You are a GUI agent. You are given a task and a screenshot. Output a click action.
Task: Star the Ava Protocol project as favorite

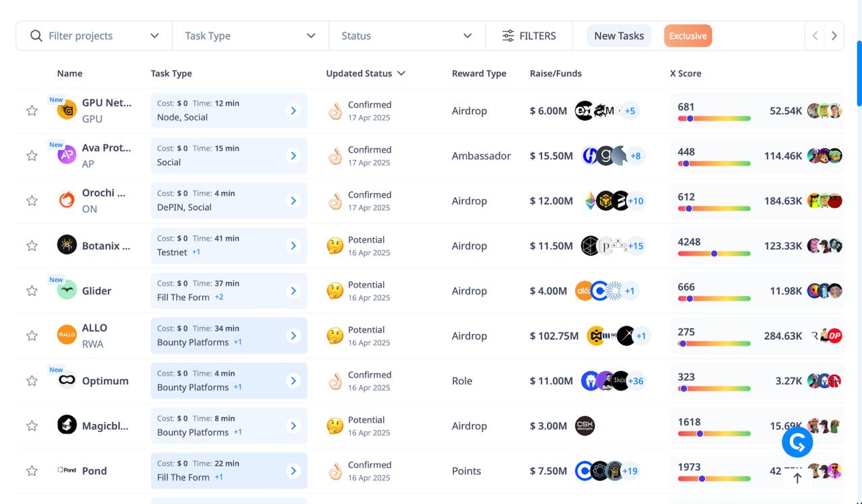click(32, 155)
